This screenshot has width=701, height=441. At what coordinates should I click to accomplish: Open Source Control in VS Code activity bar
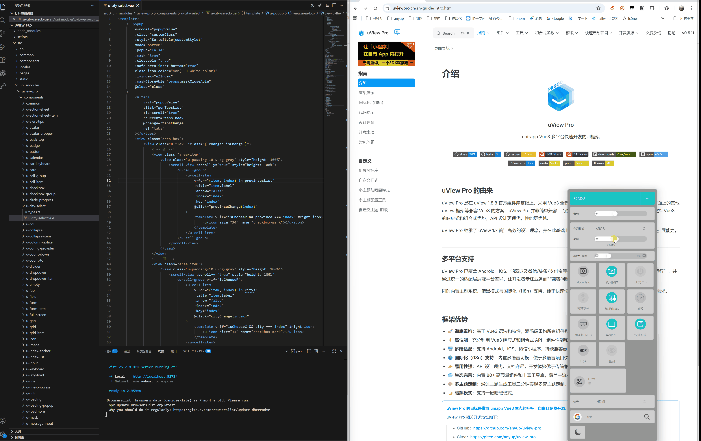[3, 34]
